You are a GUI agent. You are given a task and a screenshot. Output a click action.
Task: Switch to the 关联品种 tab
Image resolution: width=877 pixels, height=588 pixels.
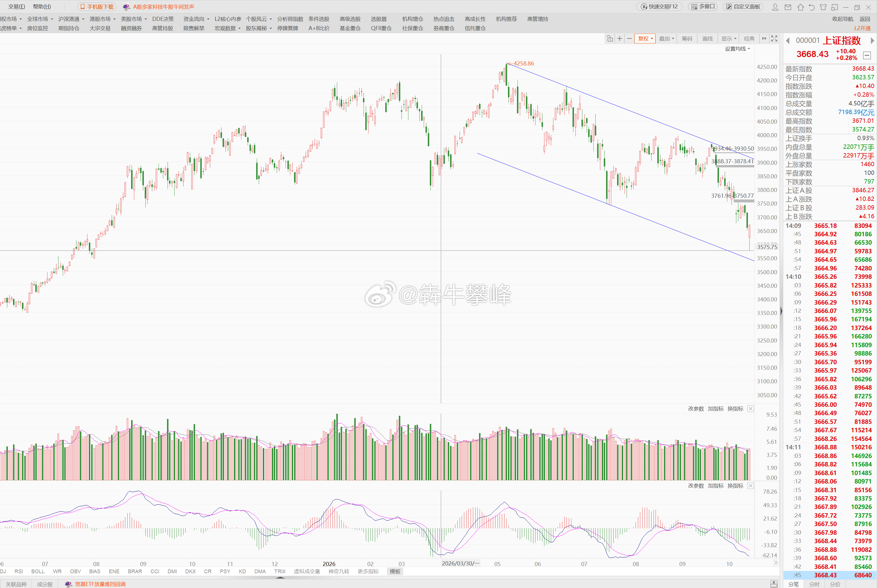coord(16,584)
